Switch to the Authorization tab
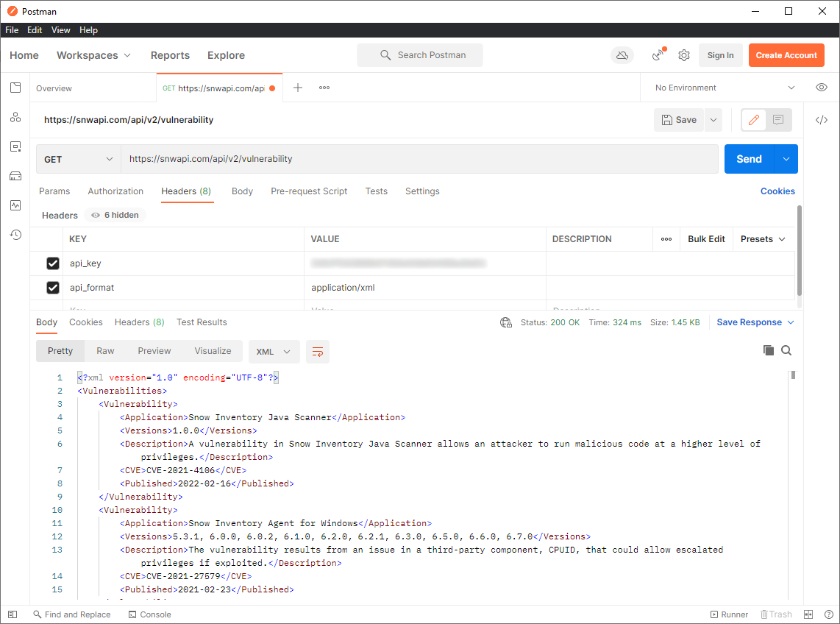Viewport: 840px width, 624px height. (115, 191)
